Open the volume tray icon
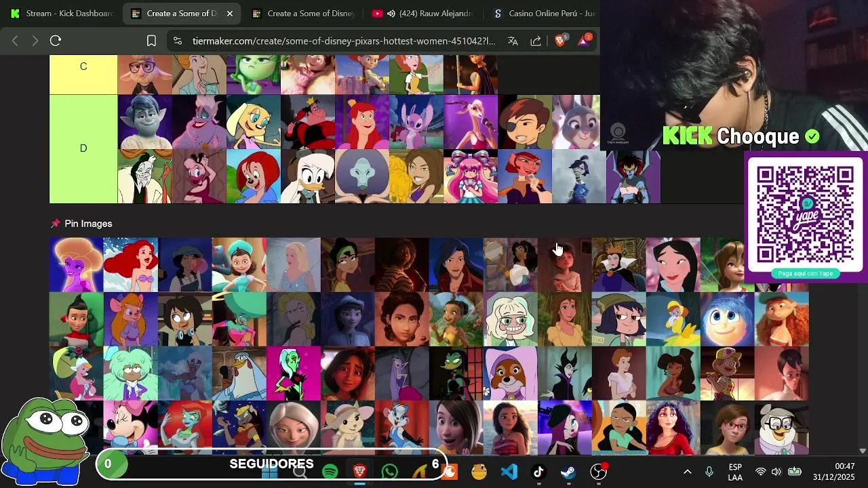 pos(776,472)
